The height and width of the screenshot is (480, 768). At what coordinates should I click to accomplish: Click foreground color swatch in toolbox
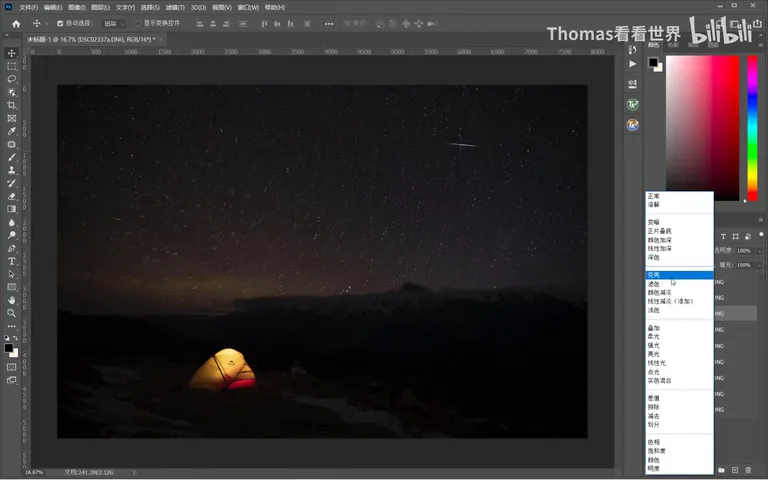pyautogui.click(x=8, y=348)
